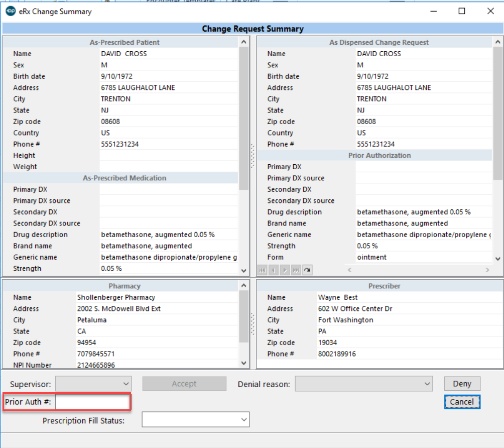
Task: Click the Pharmacy section header
Action: [x=121, y=286]
